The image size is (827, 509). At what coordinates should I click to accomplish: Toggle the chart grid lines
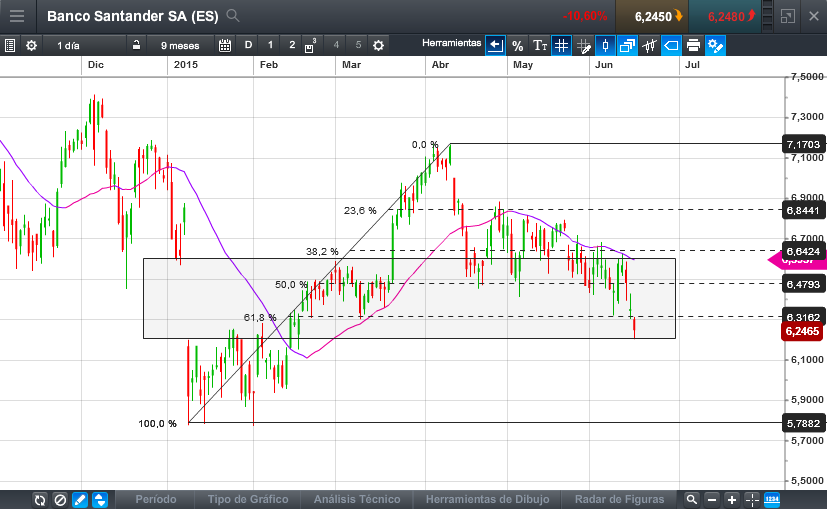pyautogui.click(x=561, y=45)
